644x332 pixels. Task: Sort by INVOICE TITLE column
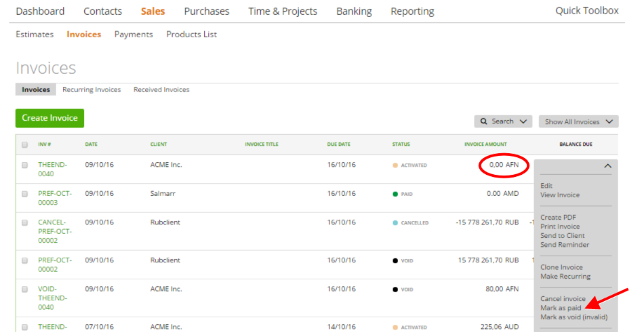point(262,144)
